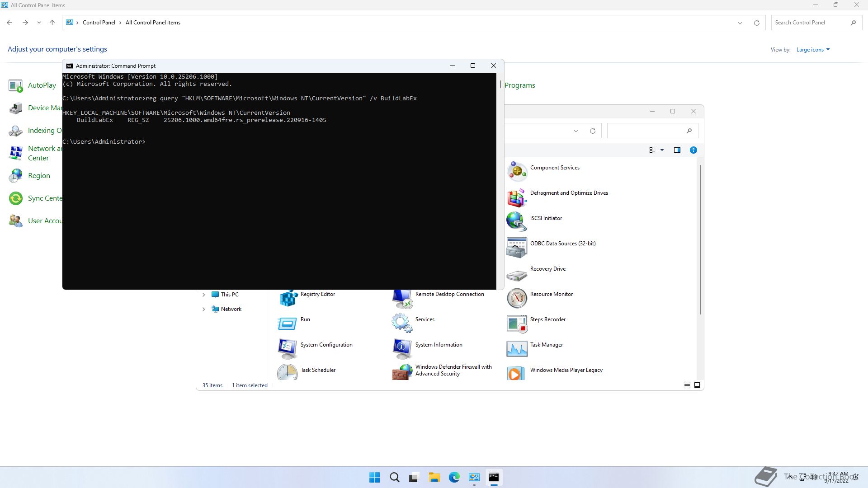Click '35 items' status text

click(212, 385)
